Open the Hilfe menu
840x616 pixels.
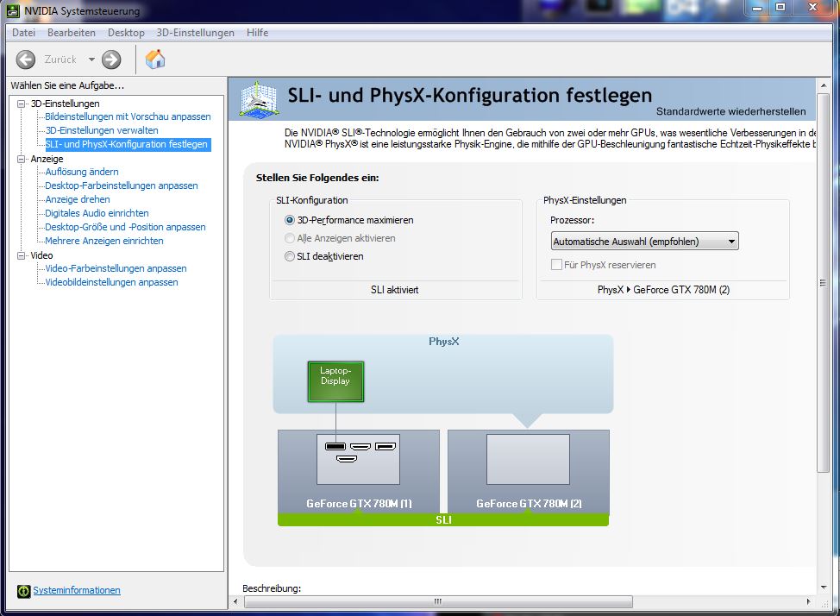(257, 33)
